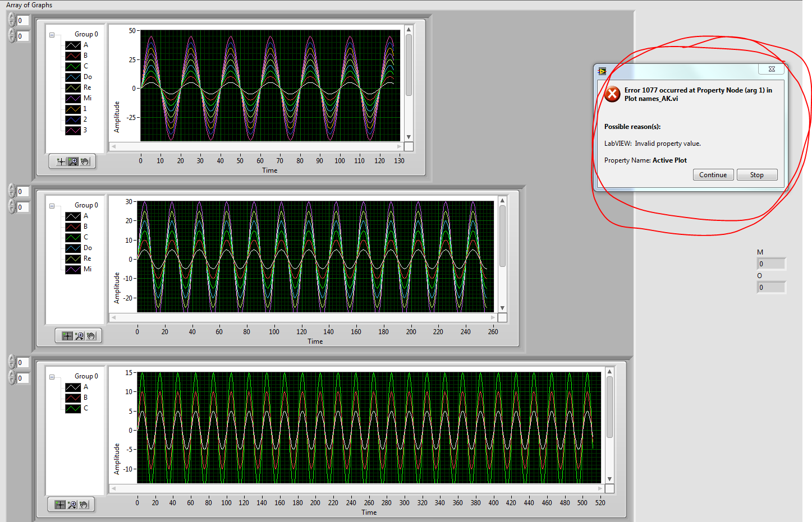This screenshot has width=812, height=522.
Task: Click upper index stepper beside the top graph
Action: pyautogui.click(x=12, y=20)
